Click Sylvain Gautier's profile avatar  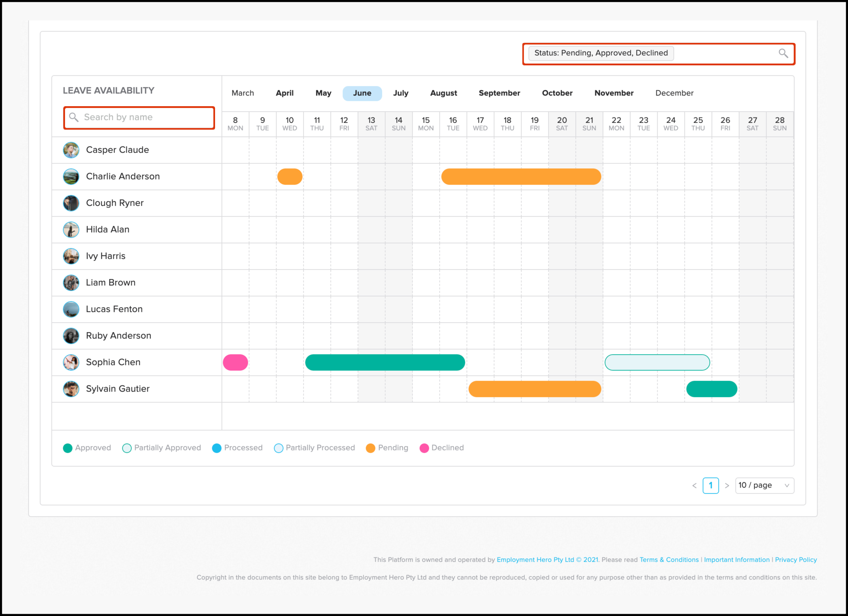(71, 389)
